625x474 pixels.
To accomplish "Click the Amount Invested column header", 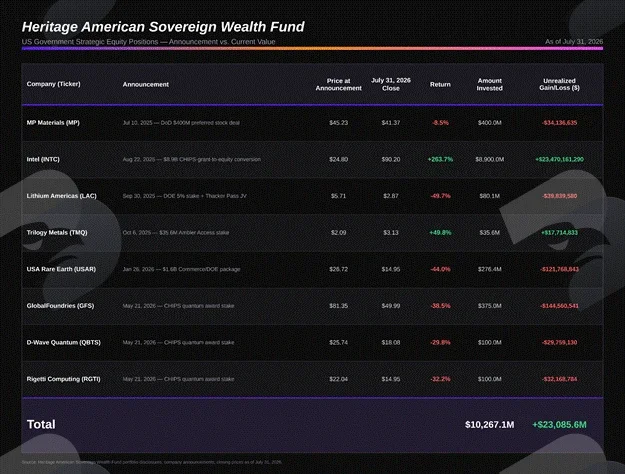I will [489, 84].
